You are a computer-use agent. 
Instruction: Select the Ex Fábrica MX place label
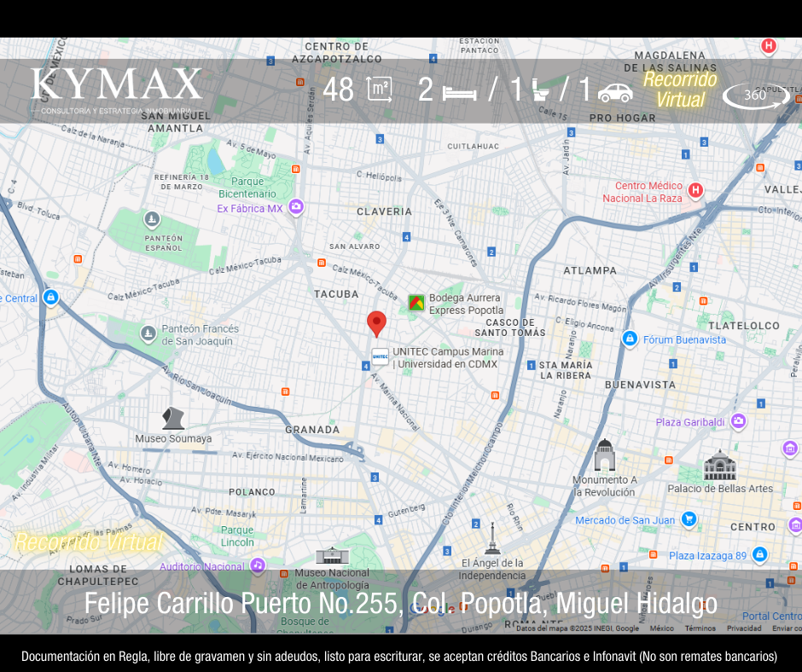250,208
